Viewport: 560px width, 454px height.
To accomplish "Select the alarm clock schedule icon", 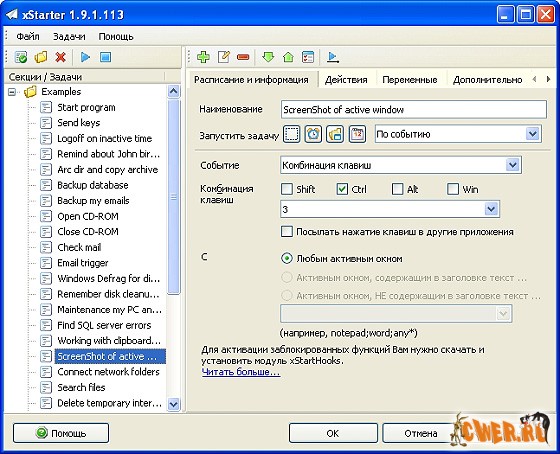I will pyautogui.click(x=313, y=135).
